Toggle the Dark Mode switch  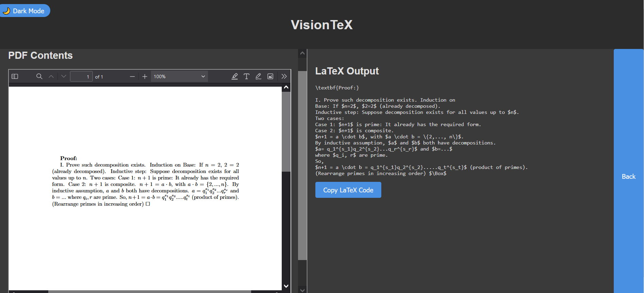point(24,11)
